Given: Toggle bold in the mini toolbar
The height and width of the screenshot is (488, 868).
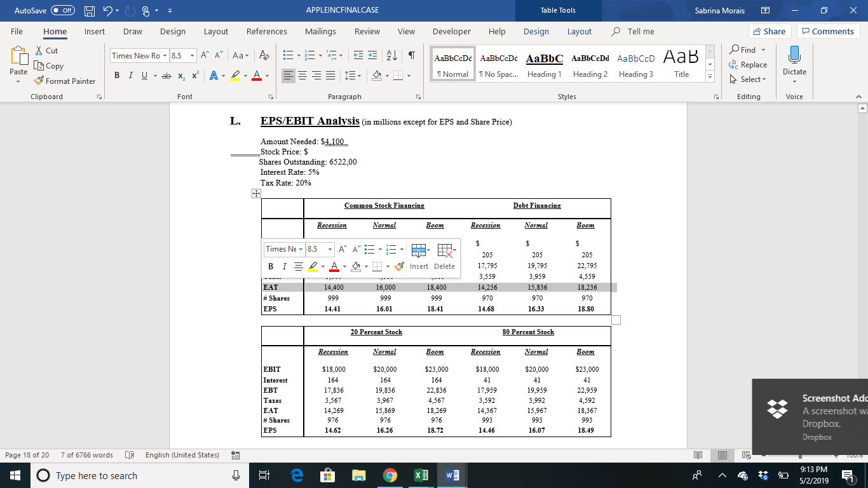Looking at the screenshot, I should [271, 266].
